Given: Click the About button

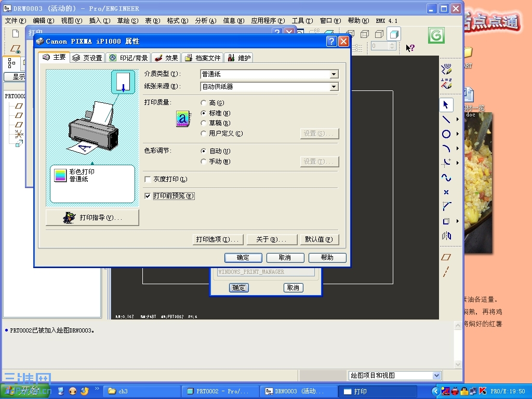Looking at the screenshot, I should click(271, 240).
